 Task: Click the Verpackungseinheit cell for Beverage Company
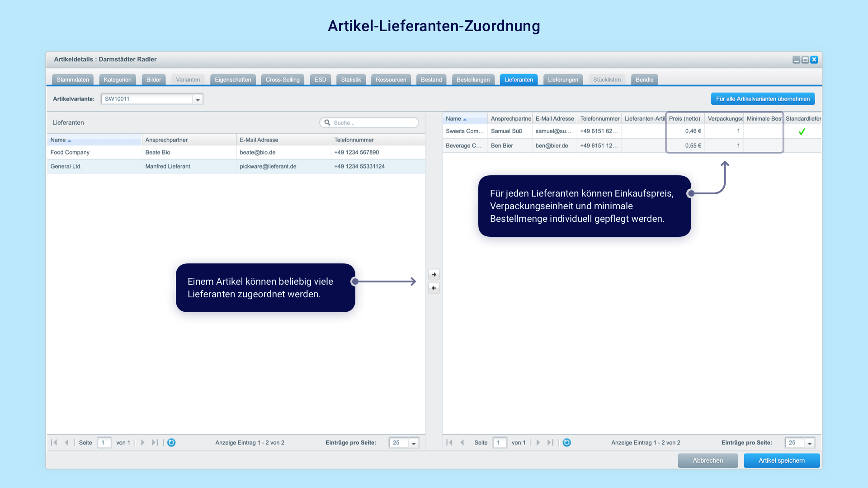[724, 145]
